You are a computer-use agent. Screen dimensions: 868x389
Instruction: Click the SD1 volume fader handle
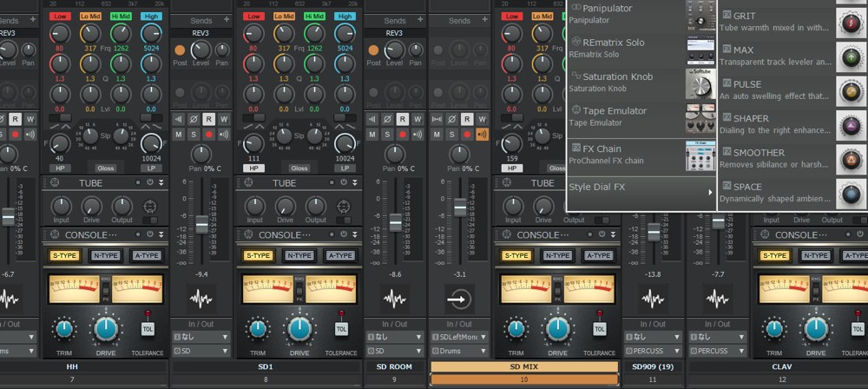201,224
